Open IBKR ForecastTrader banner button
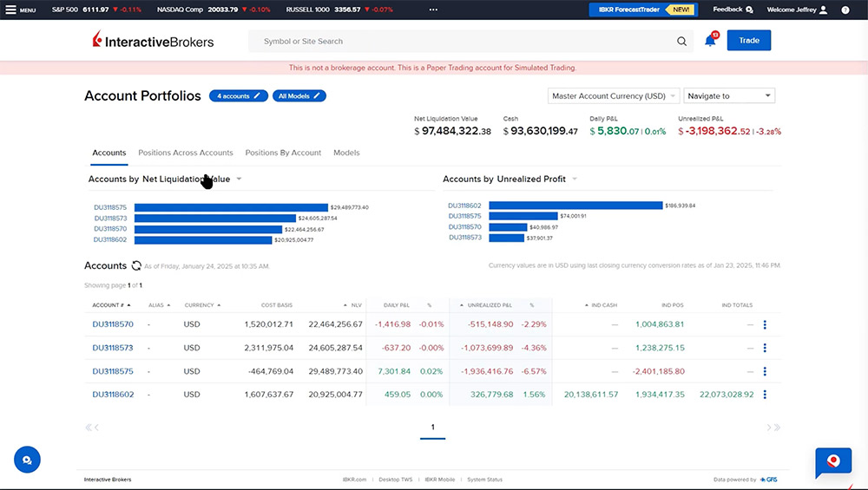 coord(643,10)
